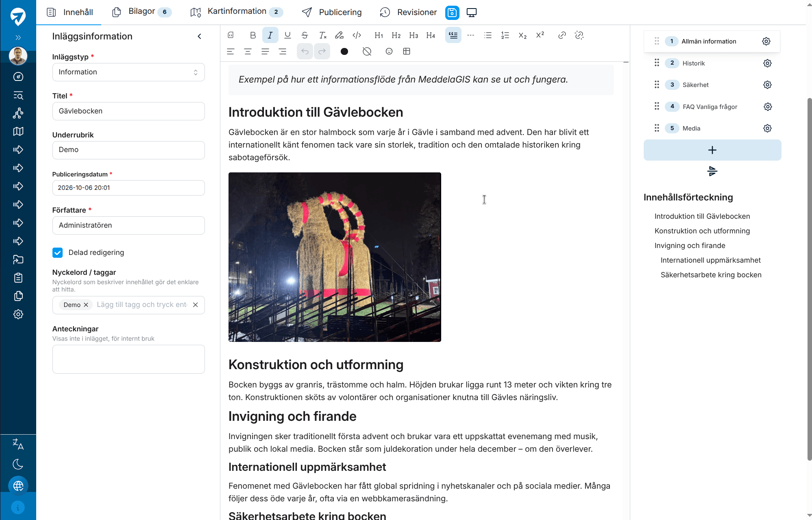Set Heading 3 style
The width and height of the screenshot is (812, 520).
[414, 35]
